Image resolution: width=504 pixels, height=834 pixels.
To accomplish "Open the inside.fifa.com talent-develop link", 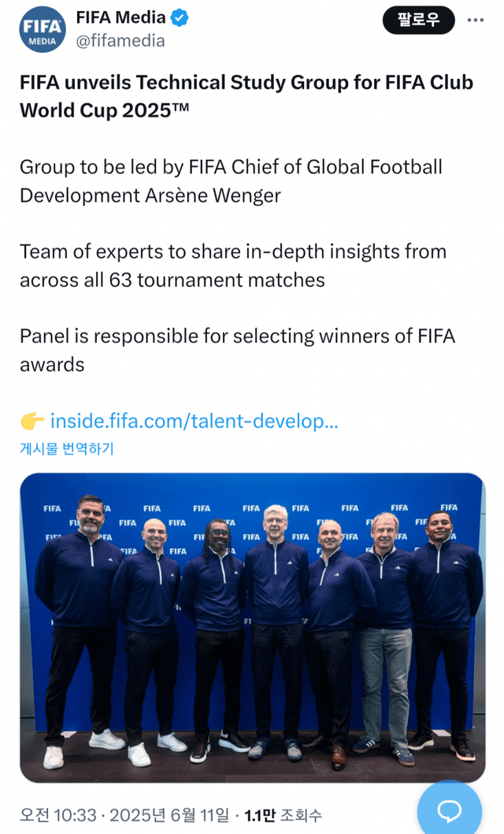I will point(194,422).
